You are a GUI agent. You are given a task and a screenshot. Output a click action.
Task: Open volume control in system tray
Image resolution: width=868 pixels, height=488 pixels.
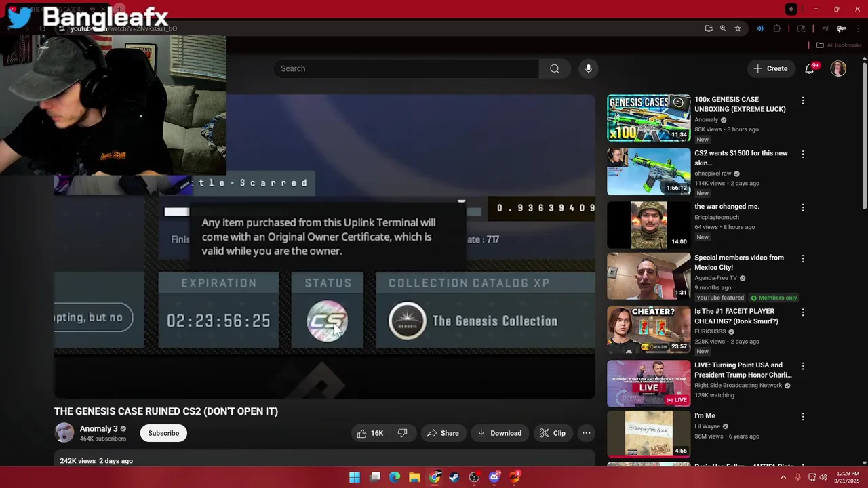point(823,477)
